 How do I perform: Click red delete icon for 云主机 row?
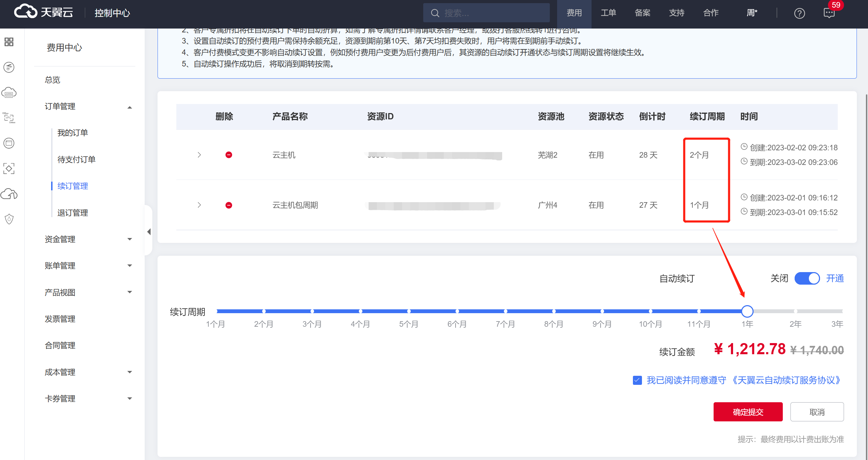228,155
